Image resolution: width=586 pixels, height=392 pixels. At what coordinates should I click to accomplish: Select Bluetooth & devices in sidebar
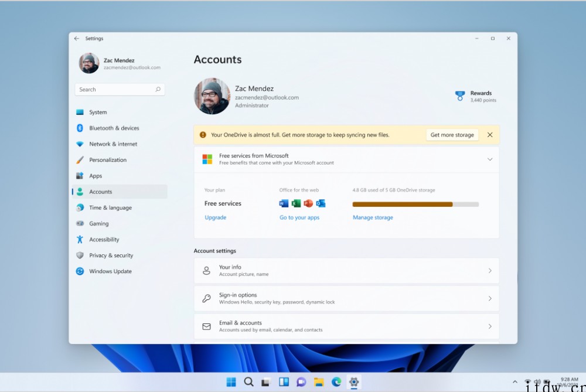pos(120,128)
